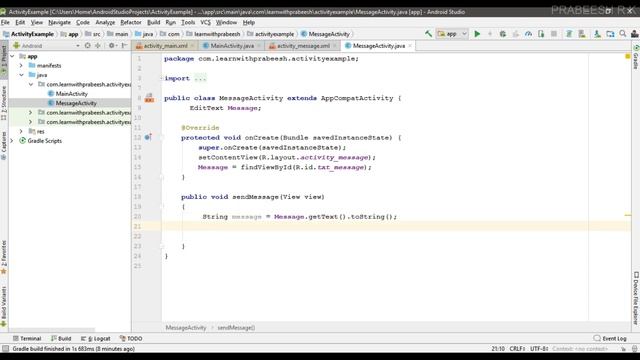Image resolution: width=640 pixels, height=360 pixels.
Task: Close the MainActivity.java tab
Action: coord(259,46)
